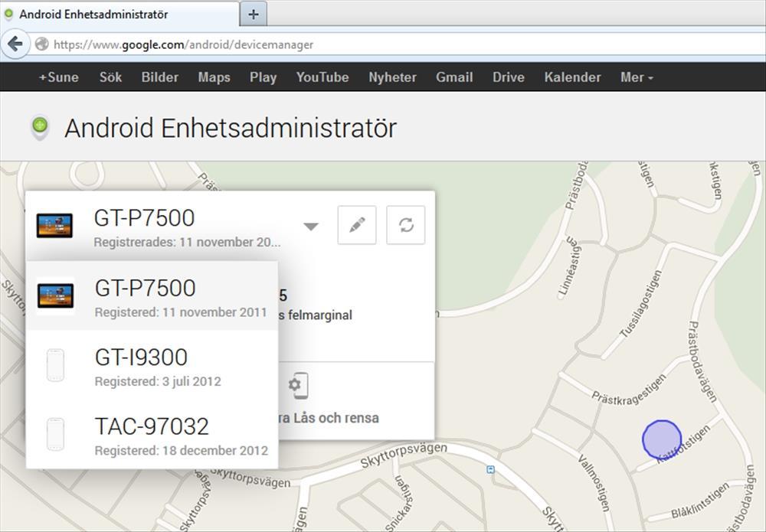Click the Prästkragestigen street label
Image resolution: width=766 pixels, height=532 pixels.
click(629, 392)
